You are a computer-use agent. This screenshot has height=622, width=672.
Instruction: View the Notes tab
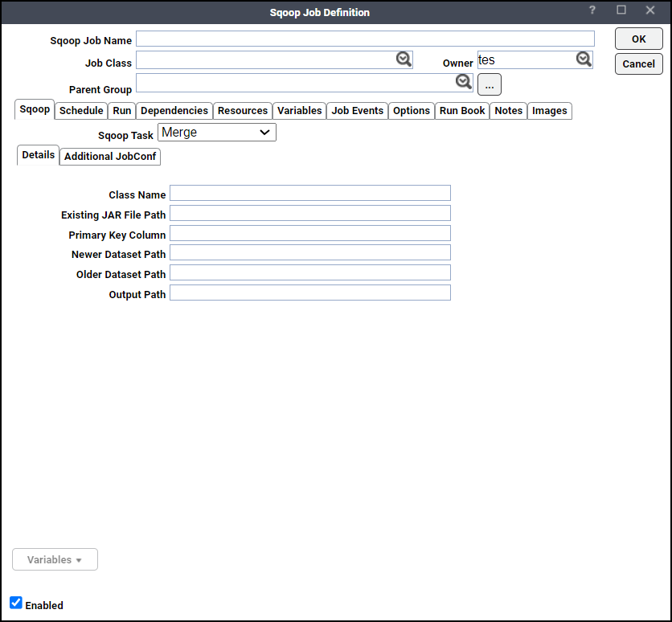[508, 111]
